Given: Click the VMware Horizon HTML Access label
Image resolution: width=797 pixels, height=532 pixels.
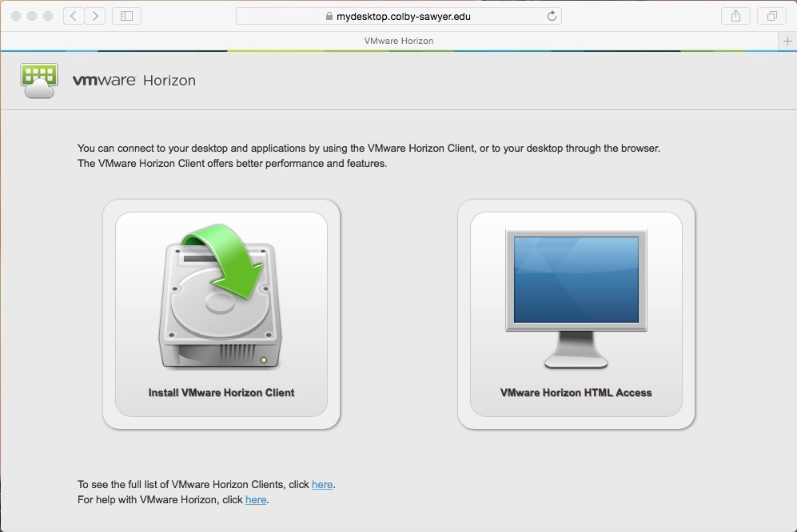Looking at the screenshot, I should [x=575, y=392].
